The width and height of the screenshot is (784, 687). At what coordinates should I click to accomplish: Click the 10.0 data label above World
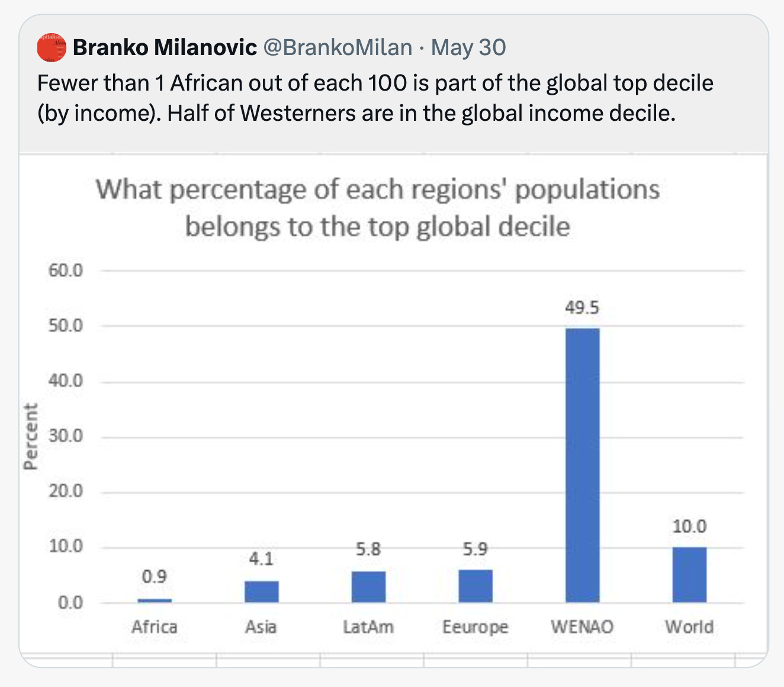(x=689, y=526)
